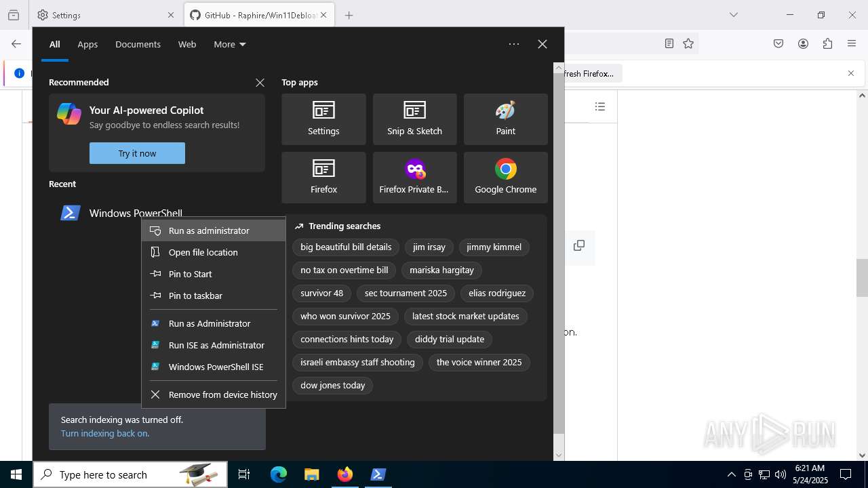868x488 pixels.
Task: Launch Snip & Sketch tile
Action: click(414, 119)
